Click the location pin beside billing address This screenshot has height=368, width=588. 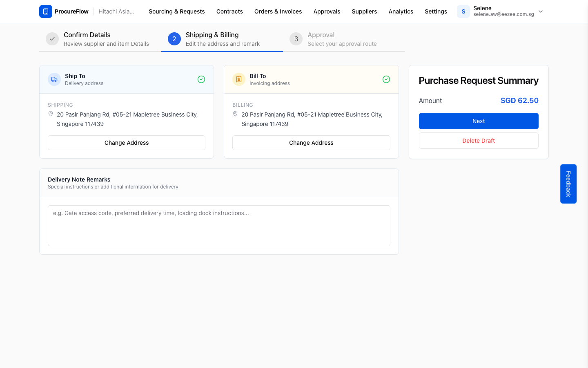tap(235, 114)
